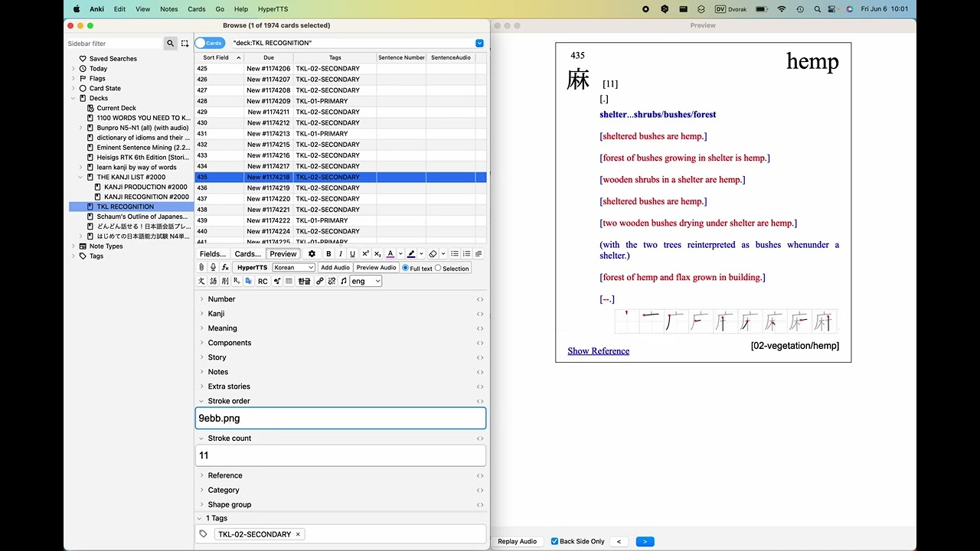Click the music note icon
The image size is (980, 551).
coord(344,282)
